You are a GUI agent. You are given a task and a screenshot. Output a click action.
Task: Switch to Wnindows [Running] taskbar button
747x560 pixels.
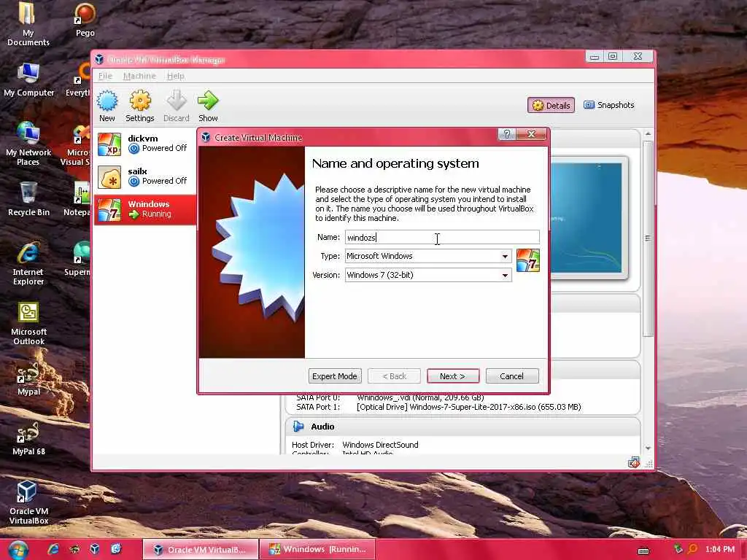coord(318,550)
